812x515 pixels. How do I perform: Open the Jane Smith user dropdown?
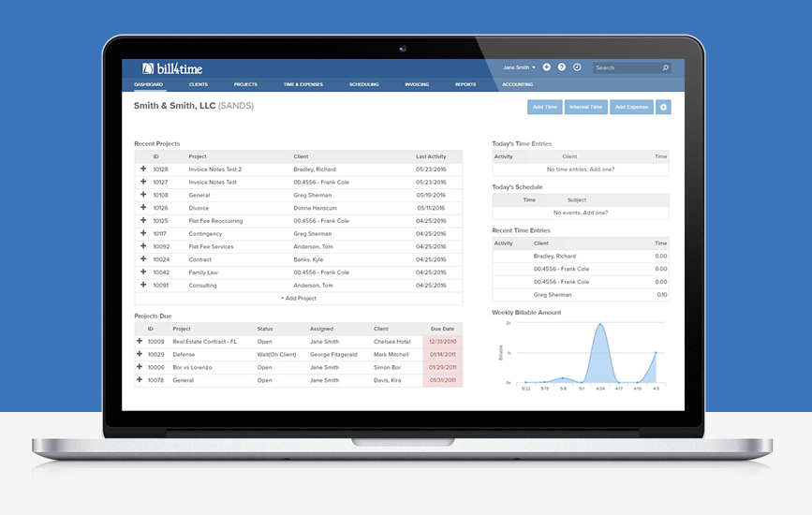pyautogui.click(x=519, y=67)
